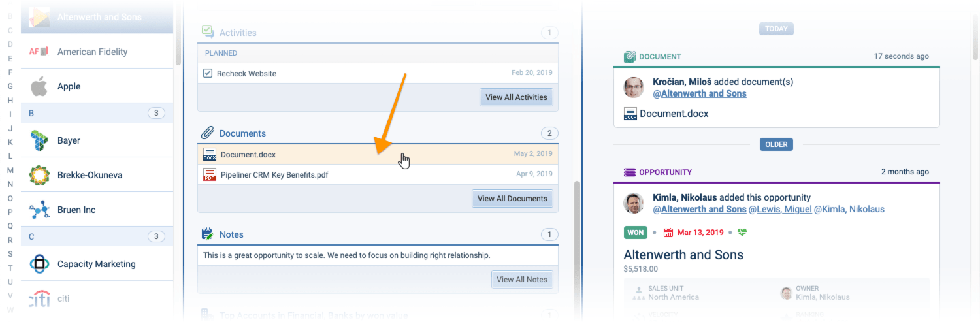Screen dimensions: 980x322
Task: Click the purple Opportunity feed icon
Action: (630, 172)
